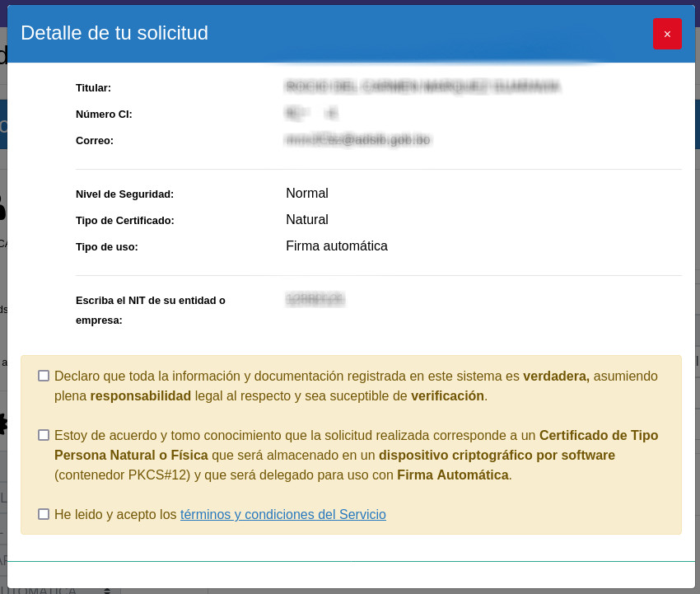The image size is (700, 594).
Task: Close the Detalle de tu solicitud dialog
Action: tap(667, 34)
